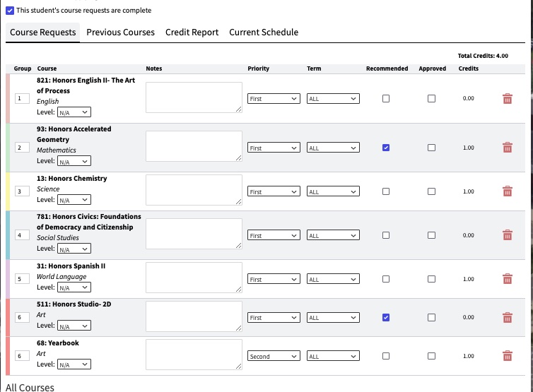533x392 pixels.
Task: Expand Level dropdown for Honors Studio- 2D
Action: click(x=74, y=326)
